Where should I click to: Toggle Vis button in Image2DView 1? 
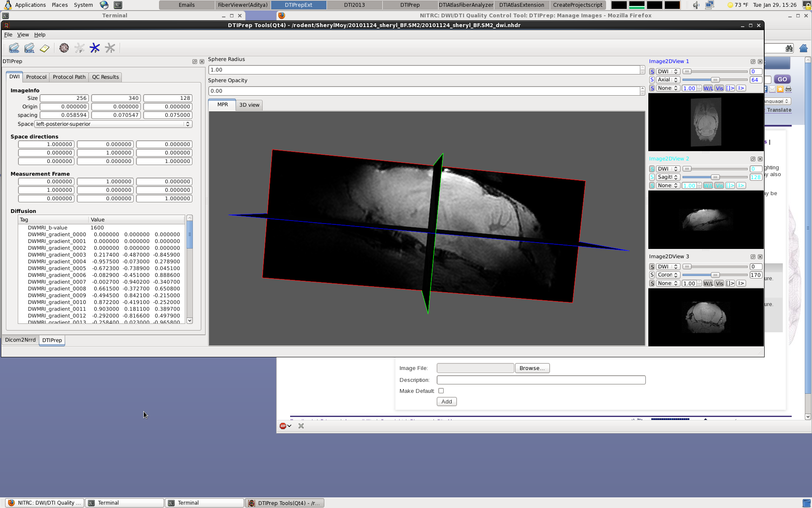tap(719, 88)
